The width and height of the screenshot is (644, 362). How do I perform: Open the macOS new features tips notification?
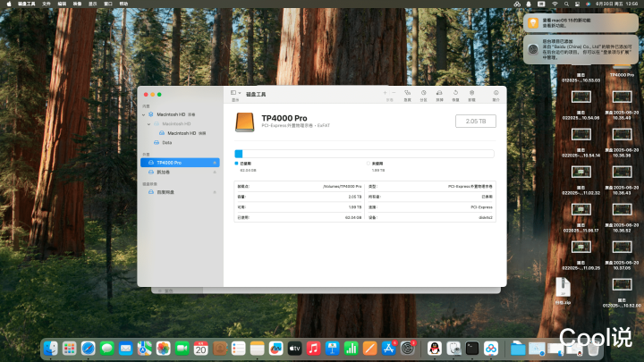580,22
